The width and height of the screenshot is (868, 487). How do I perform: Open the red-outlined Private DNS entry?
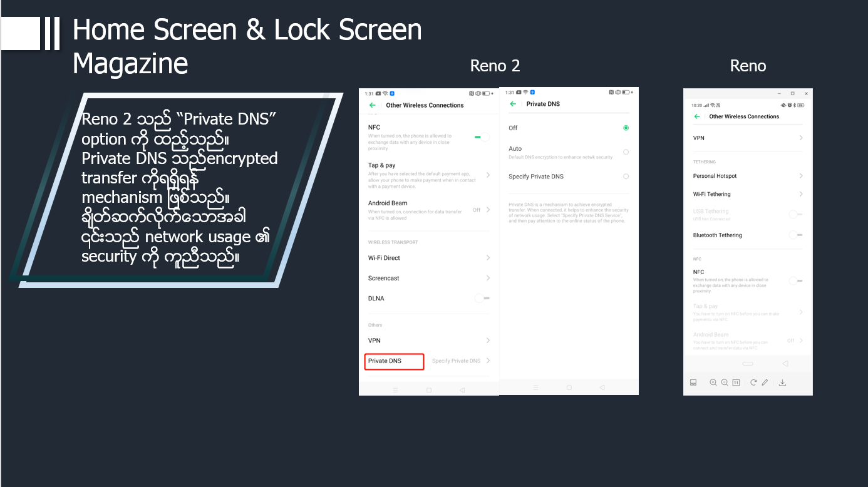point(395,361)
